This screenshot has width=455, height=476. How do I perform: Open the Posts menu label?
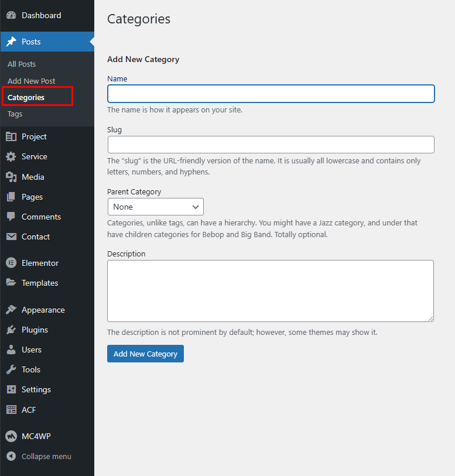point(31,42)
